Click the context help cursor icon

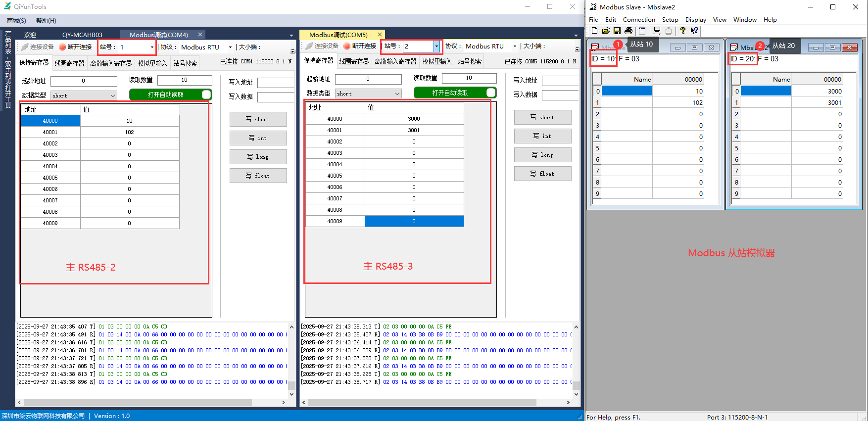[694, 31]
